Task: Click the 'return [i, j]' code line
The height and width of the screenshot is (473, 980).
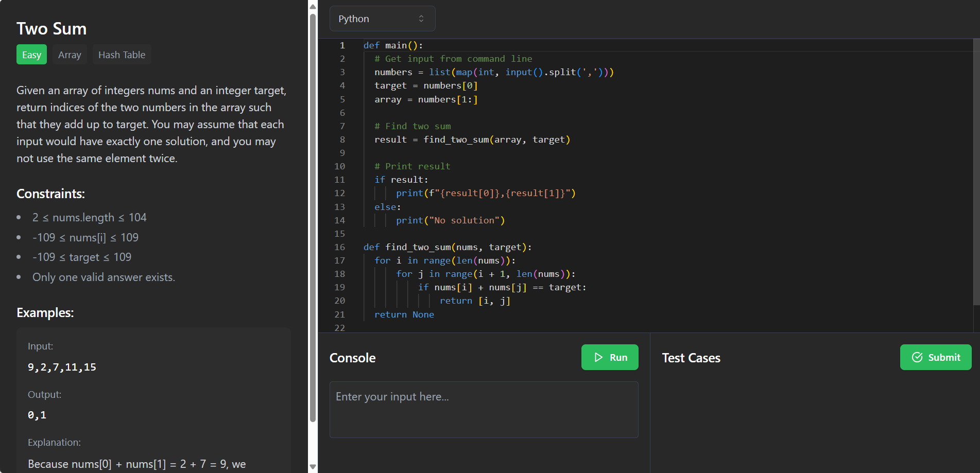Action: pos(474,301)
